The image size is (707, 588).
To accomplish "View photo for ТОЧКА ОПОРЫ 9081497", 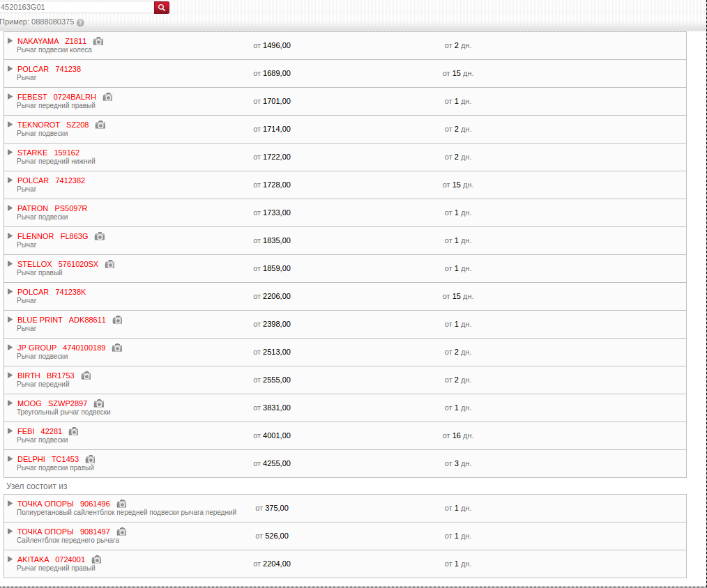I will pos(121,532).
